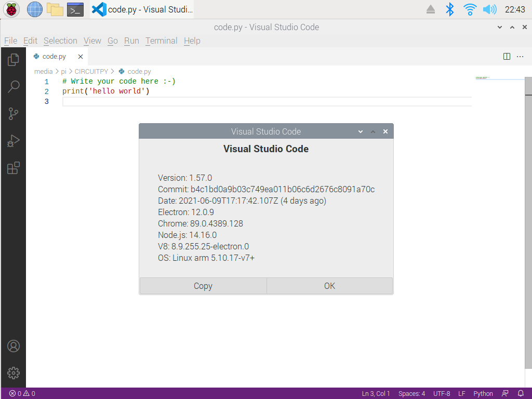Click the eject media icon in tray
Screen dimensions: 532x399
431,9
